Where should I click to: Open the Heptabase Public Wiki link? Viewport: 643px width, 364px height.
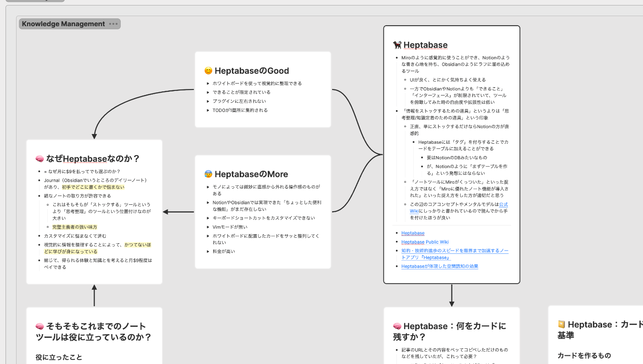[x=424, y=242]
